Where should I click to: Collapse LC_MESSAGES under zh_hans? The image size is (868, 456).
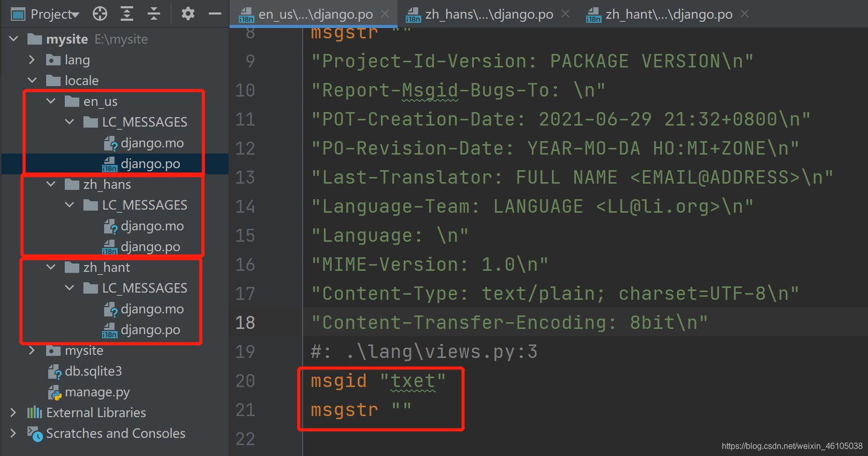pyautogui.click(x=69, y=205)
